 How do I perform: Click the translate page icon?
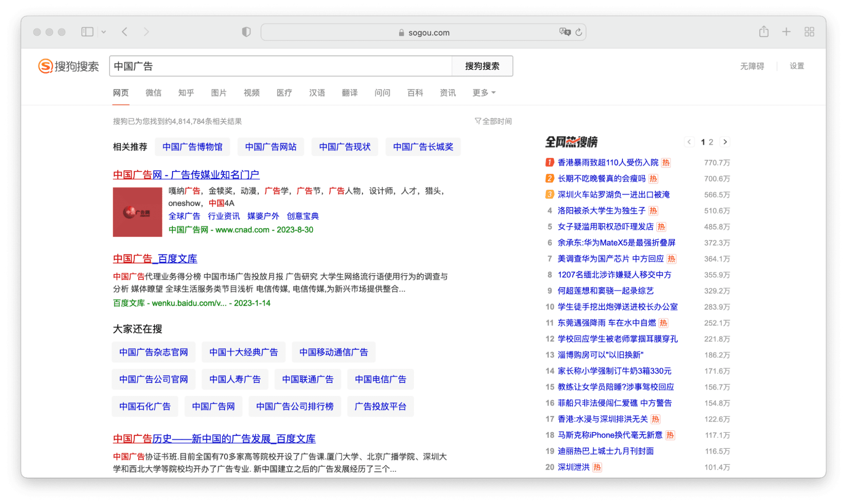pyautogui.click(x=565, y=32)
